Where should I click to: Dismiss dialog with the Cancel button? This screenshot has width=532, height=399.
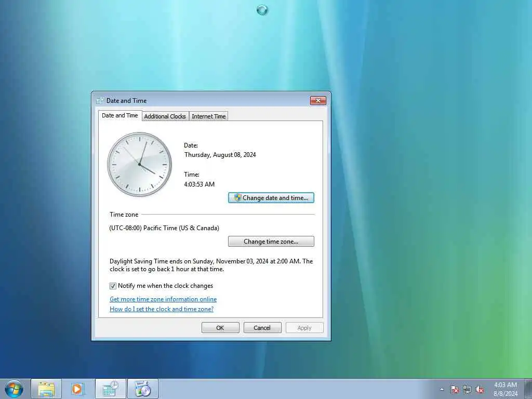pyautogui.click(x=262, y=328)
